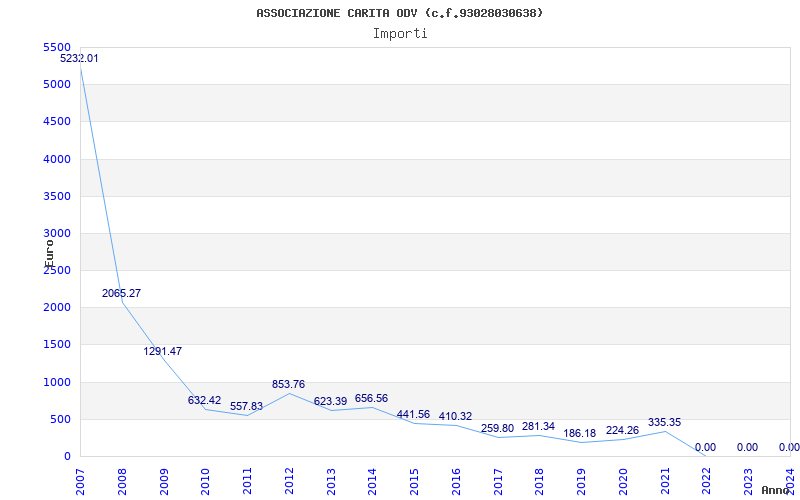Select the 557.83 data label

[x=246, y=406]
